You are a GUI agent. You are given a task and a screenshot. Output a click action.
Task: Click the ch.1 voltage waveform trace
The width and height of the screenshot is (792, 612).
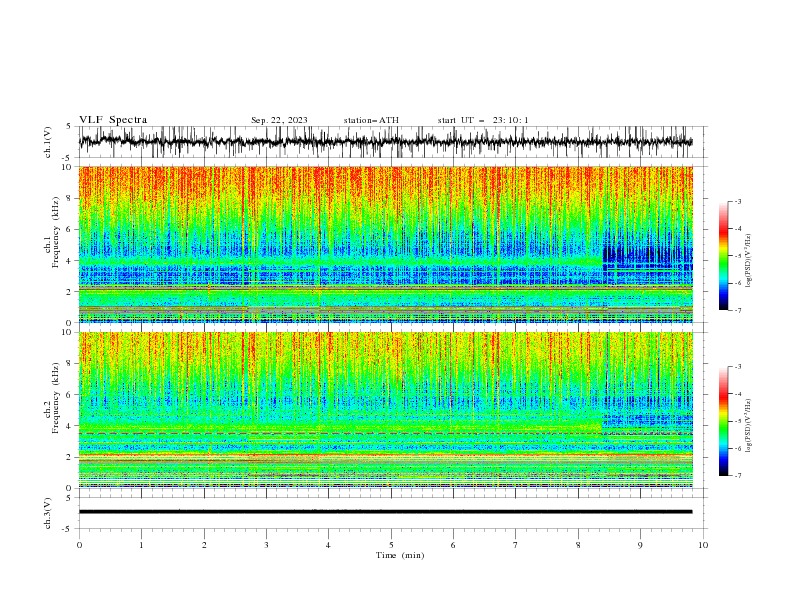(385, 141)
